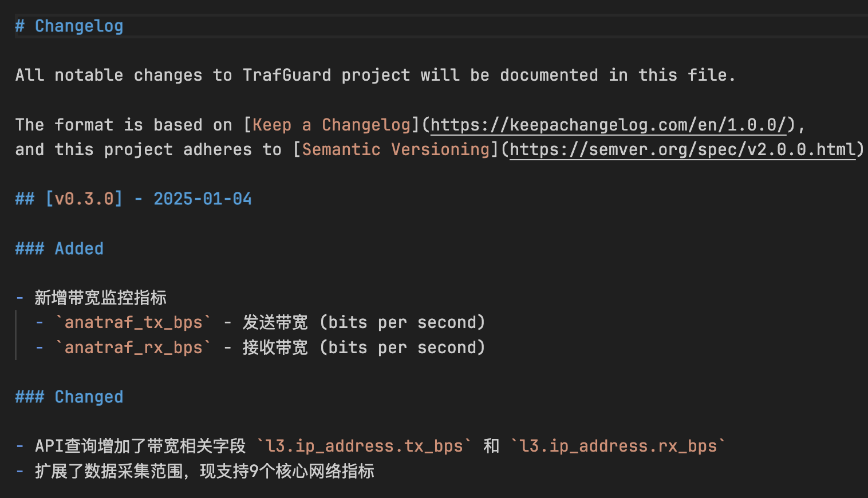868x498 pixels.
Task: Click the API查询增加了带宽相关字段 text
Action: click(140, 446)
